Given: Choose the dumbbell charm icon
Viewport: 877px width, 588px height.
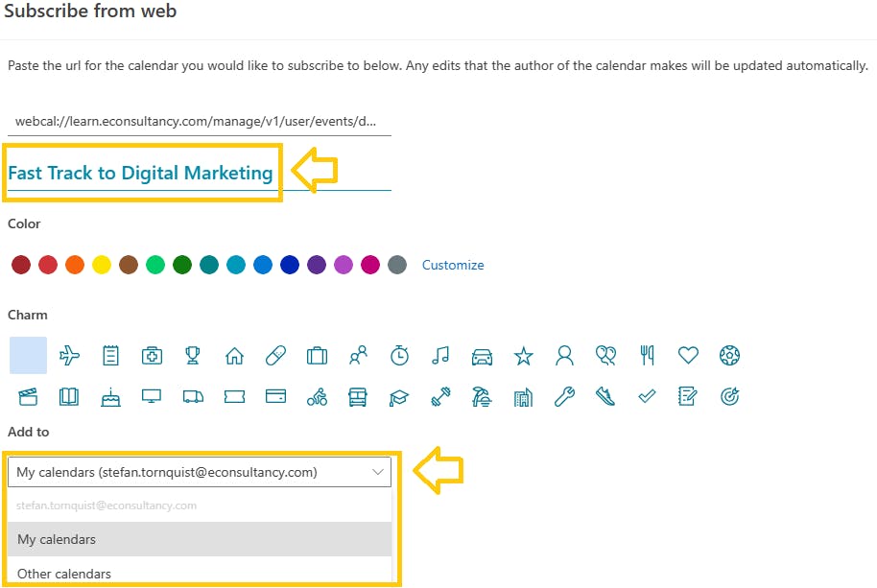Looking at the screenshot, I should [440, 396].
